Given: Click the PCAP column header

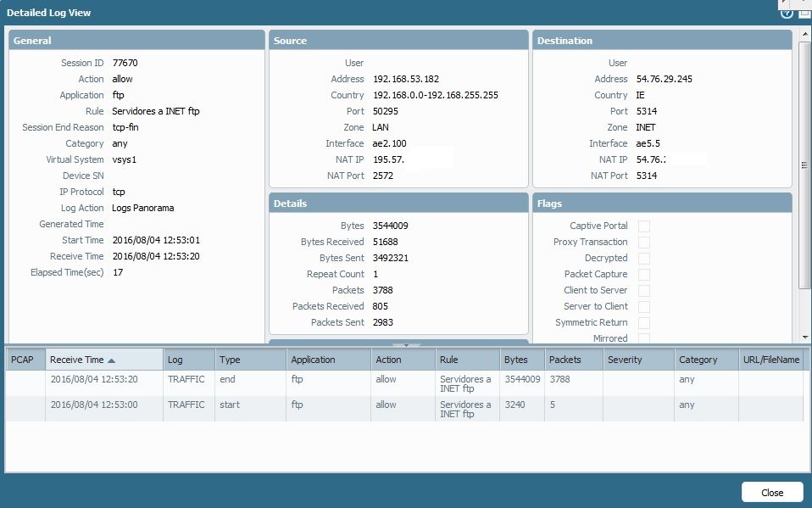Looking at the screenshot, I should pos(22,360).
